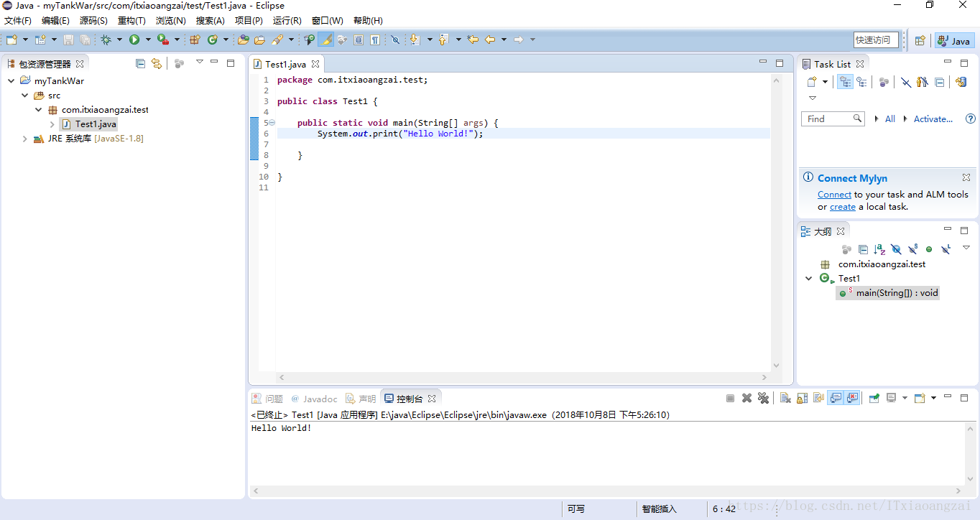Open package explorer View Menu triangle

tap(199, 62)
